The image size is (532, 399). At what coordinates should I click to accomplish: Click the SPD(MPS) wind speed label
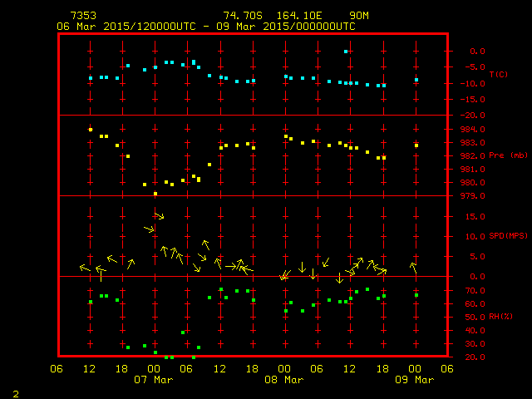[509, 236]
